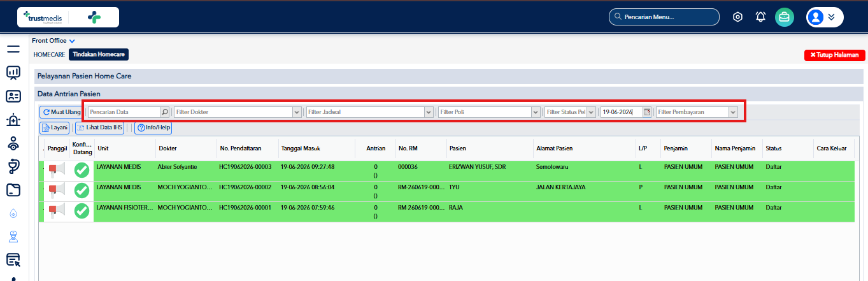Open the date picker calendar icon

[647, 112]
